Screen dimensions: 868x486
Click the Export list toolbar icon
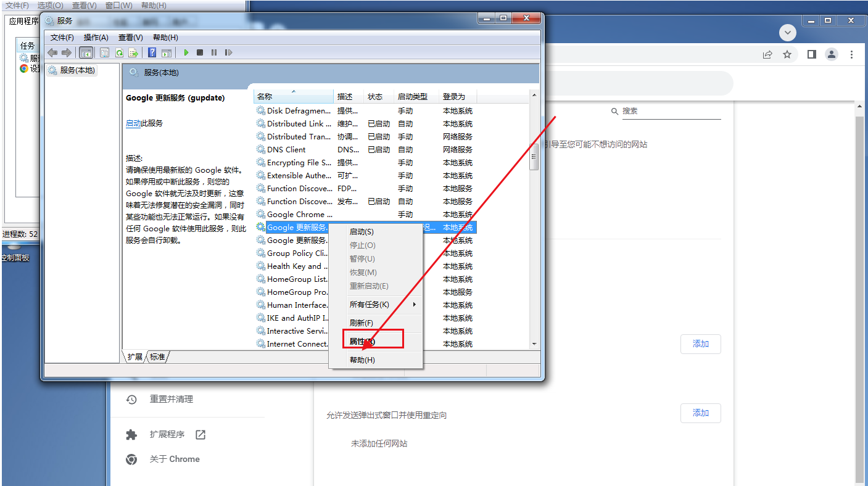pyautogui.click(x=133, y=52)
